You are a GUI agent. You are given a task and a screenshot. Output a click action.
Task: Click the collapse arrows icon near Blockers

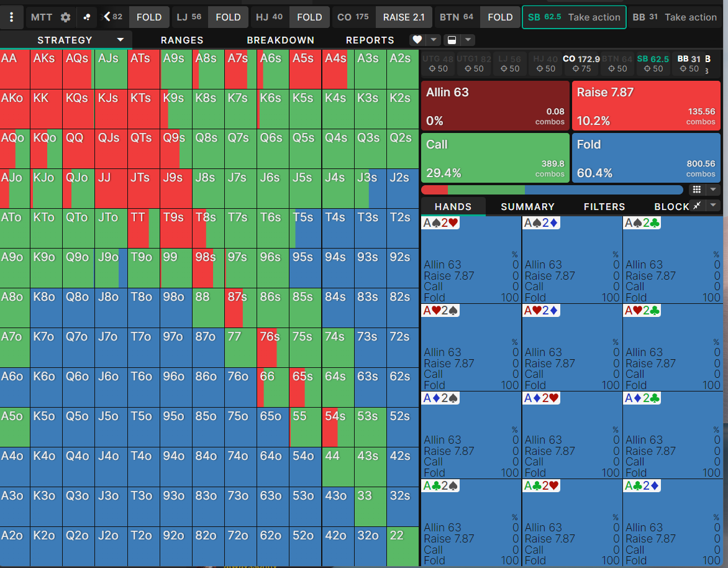coord(698,206)
